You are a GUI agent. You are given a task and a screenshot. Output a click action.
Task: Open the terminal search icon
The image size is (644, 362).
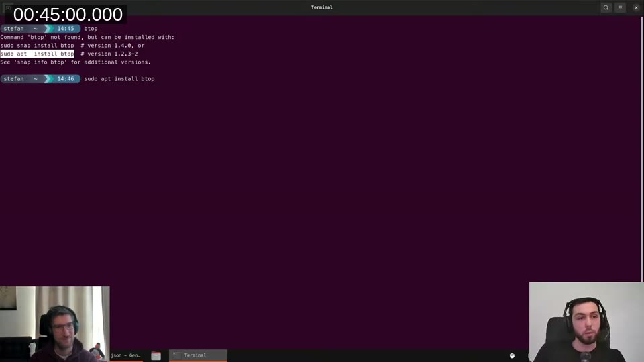click(606, 7)
